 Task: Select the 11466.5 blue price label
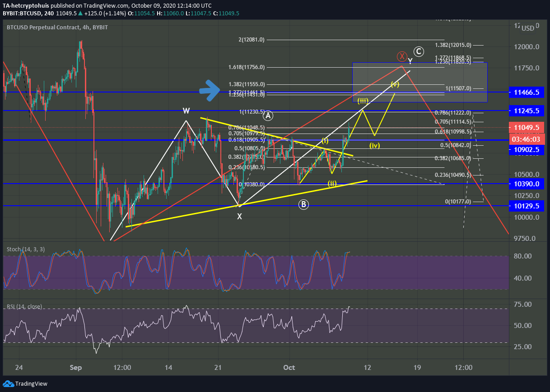[527, 92]
